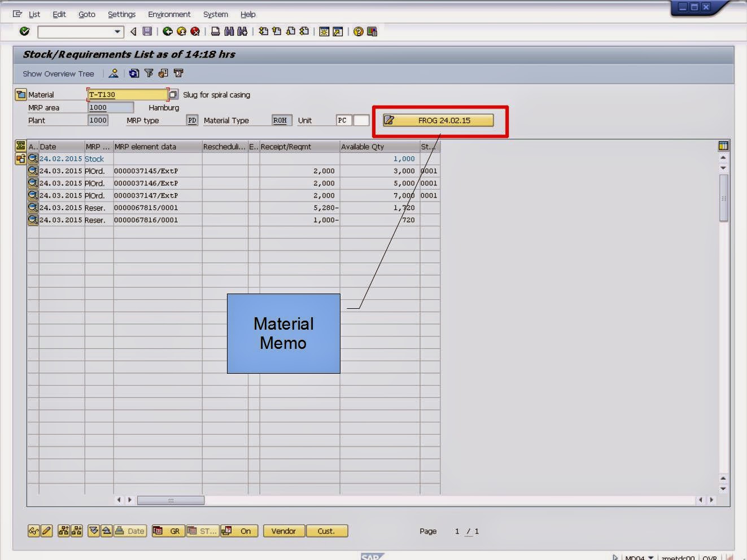Click the green Back arrow icon
Screen dimensions: 747x560
168,32
